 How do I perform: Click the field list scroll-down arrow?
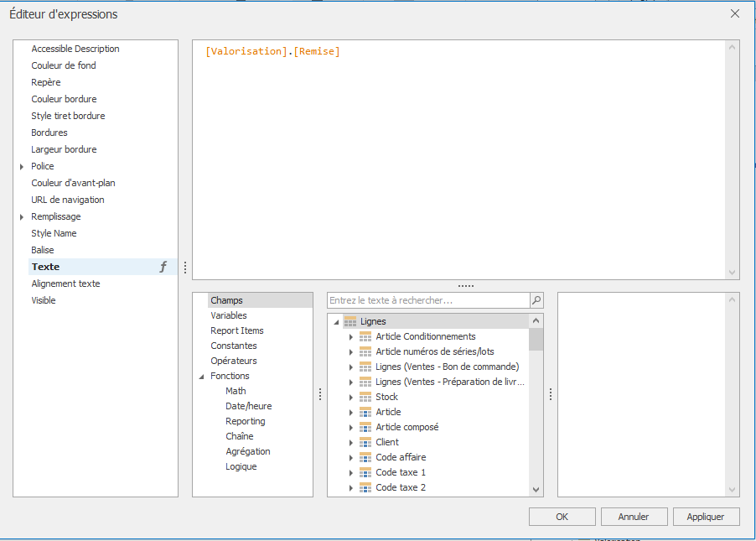536,489
